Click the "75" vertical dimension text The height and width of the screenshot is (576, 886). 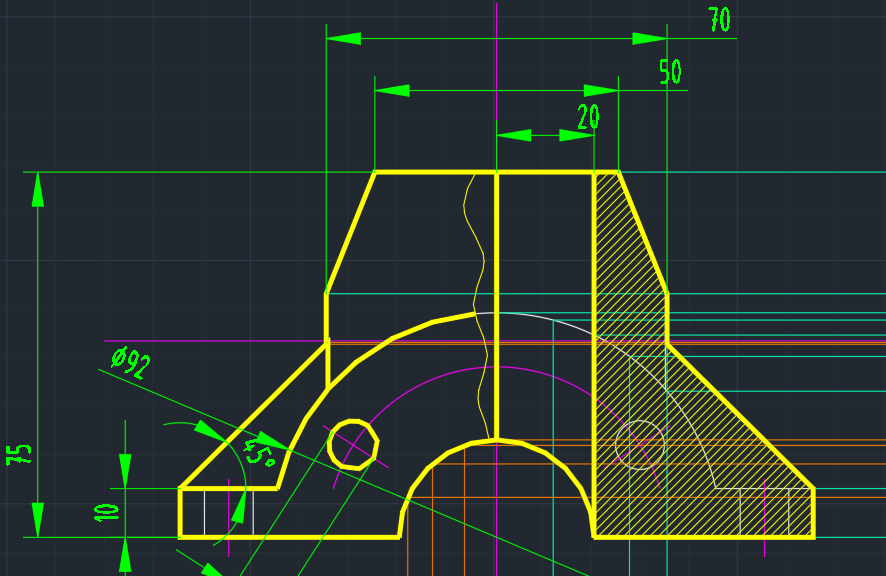click(20, 455)
